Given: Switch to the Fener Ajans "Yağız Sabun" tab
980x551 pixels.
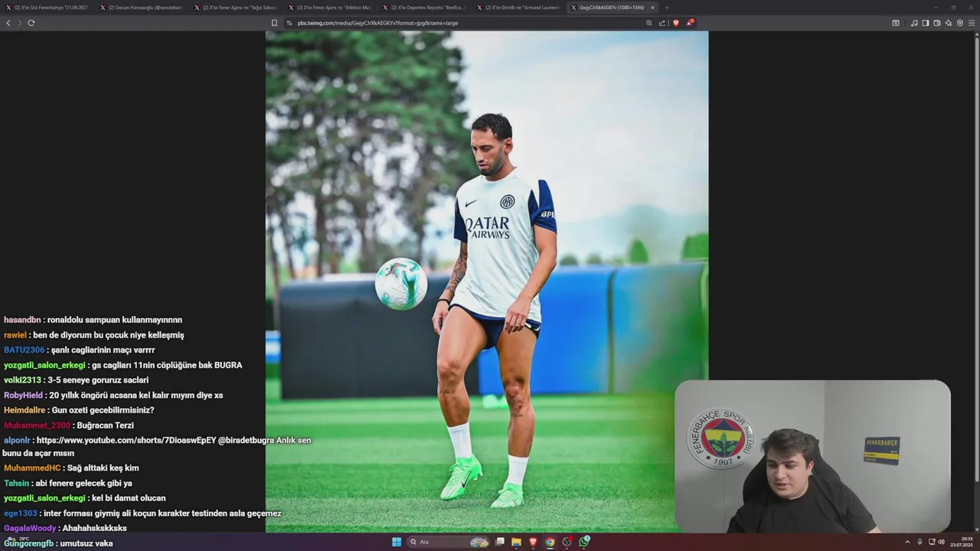Looking at the screenshot, I should tap(236, 8).
